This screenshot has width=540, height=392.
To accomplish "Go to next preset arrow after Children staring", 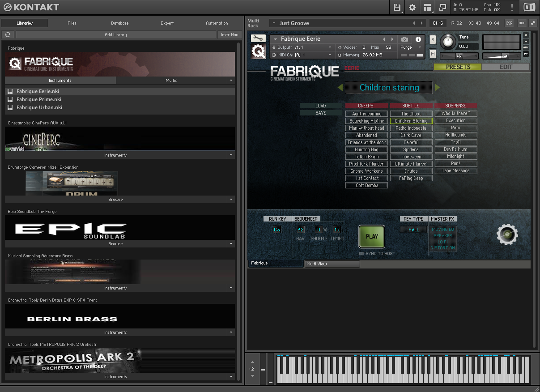I will [x=438, y=88].
